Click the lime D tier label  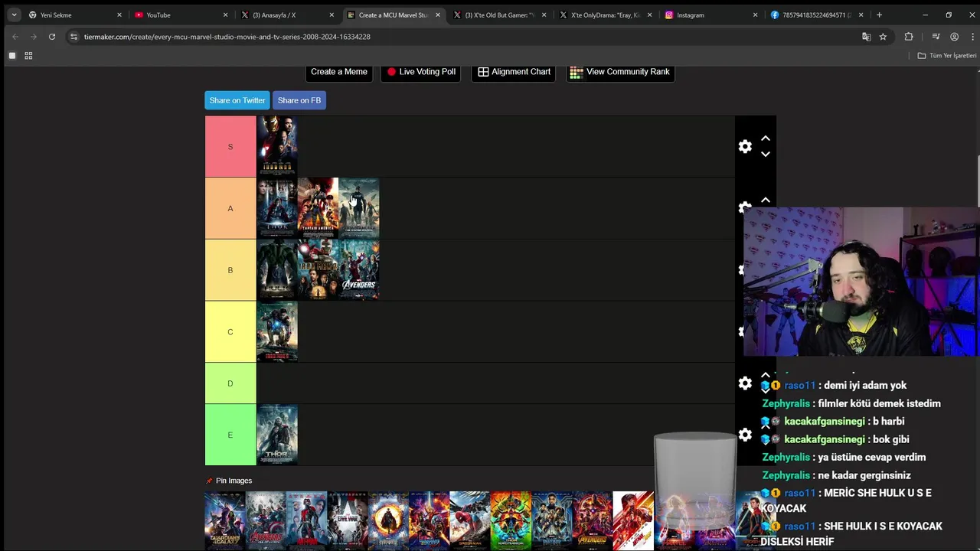(230, 383)
